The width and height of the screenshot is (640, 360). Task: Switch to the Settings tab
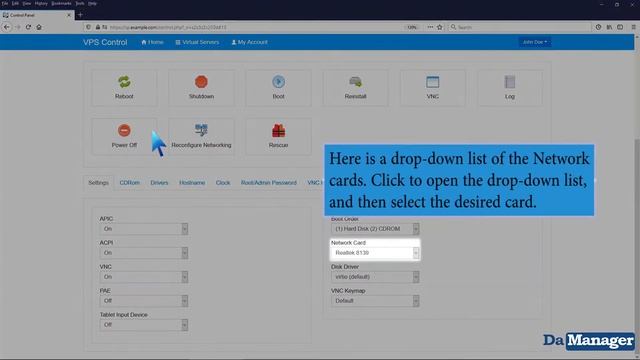point(98,183)
